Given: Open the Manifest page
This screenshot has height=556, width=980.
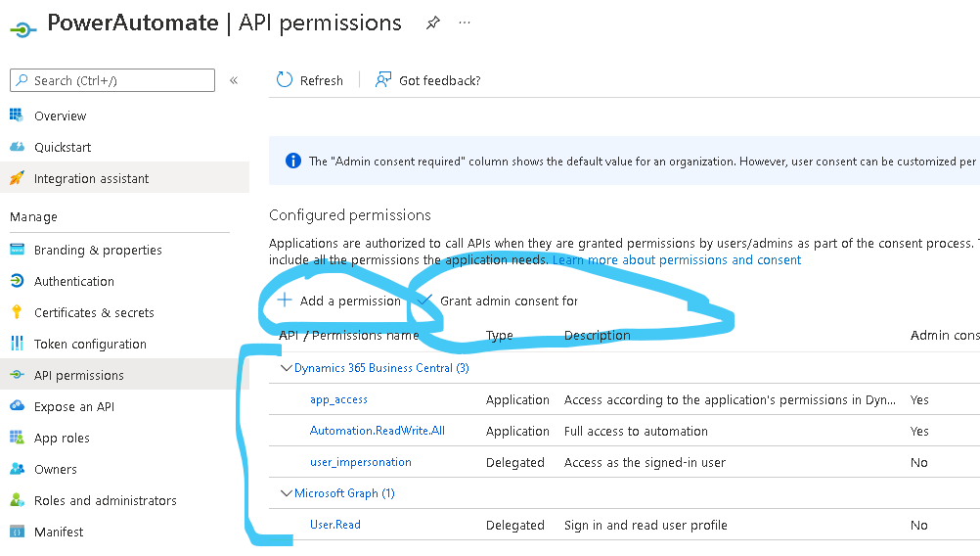Looking at the screenshot, I should tap(59, 532).
